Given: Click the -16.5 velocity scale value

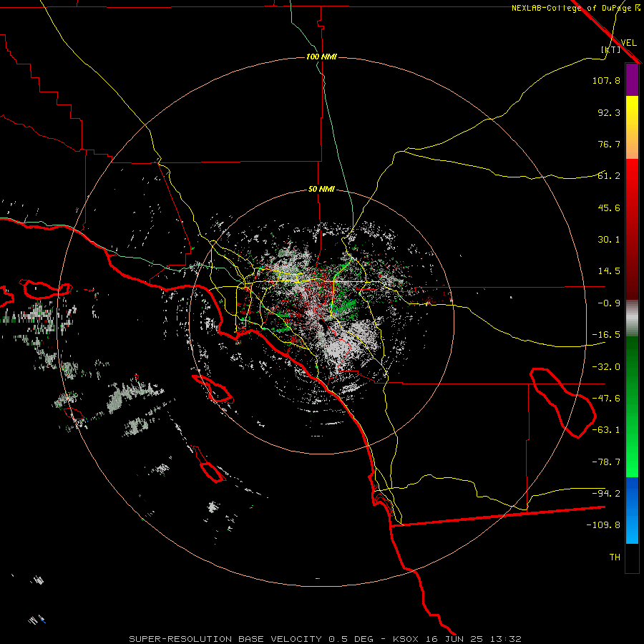Looking at the screenshot, I should [x=606, y=335].
